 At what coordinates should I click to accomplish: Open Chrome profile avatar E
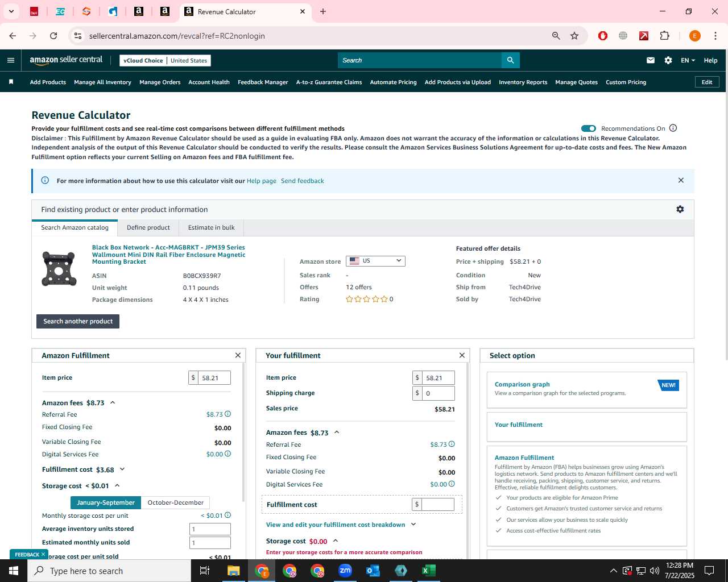(694, 36)
